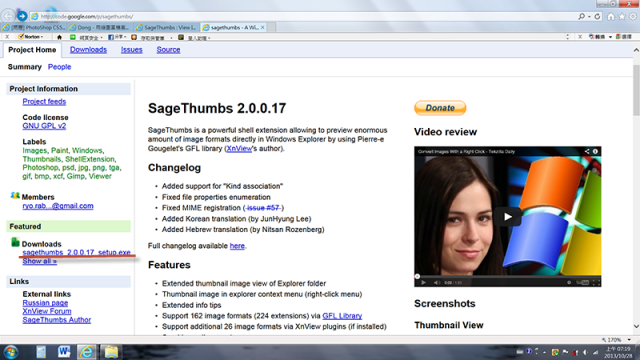Open the ryo.rab...@gmail.com member link

[x=58, y=206]
